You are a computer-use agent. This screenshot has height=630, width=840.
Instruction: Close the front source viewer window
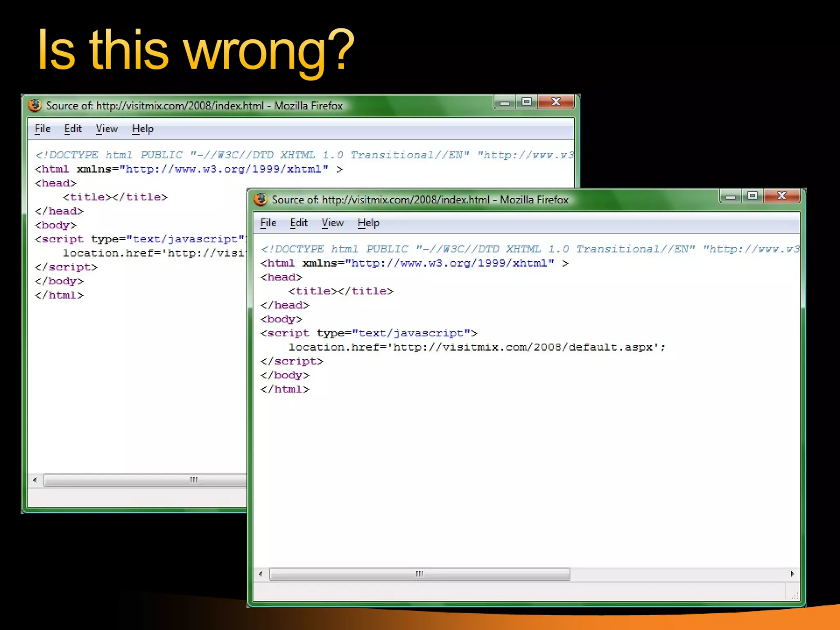(x=782, y=196)
